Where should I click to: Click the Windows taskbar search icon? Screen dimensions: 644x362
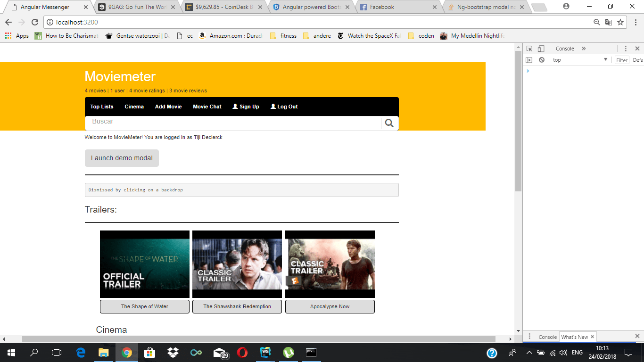[x=34, y=353]
